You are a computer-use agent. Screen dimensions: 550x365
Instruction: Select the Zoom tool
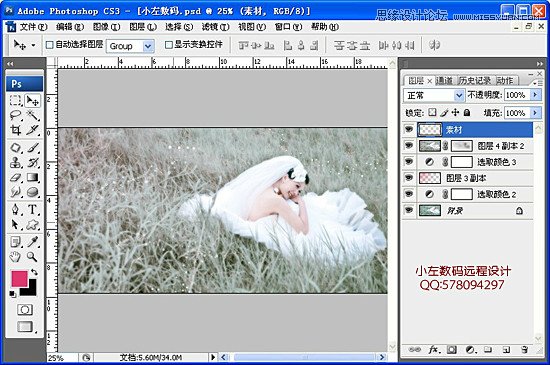(33, 257)
